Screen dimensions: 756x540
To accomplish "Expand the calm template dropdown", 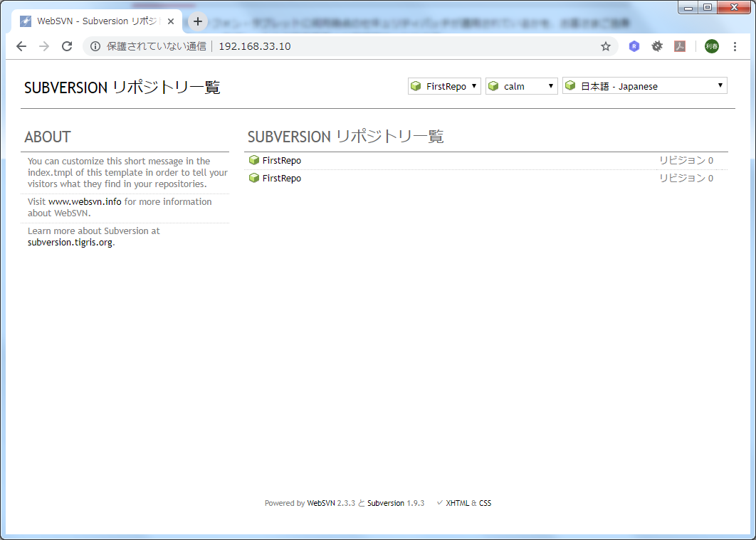I will coord(521,86).
